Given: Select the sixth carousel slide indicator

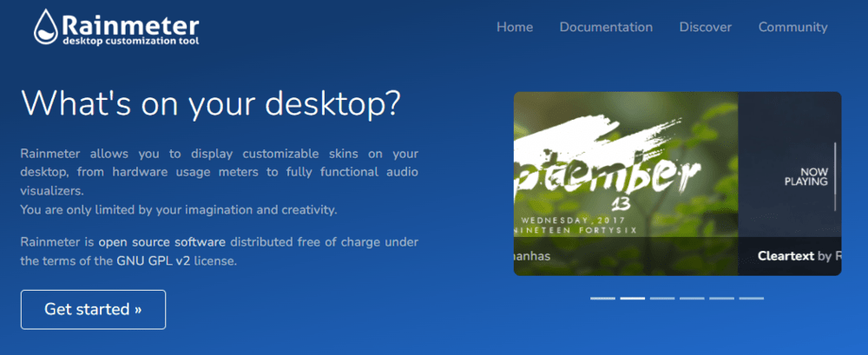Looking at the screenshot, I should (751, 298).
